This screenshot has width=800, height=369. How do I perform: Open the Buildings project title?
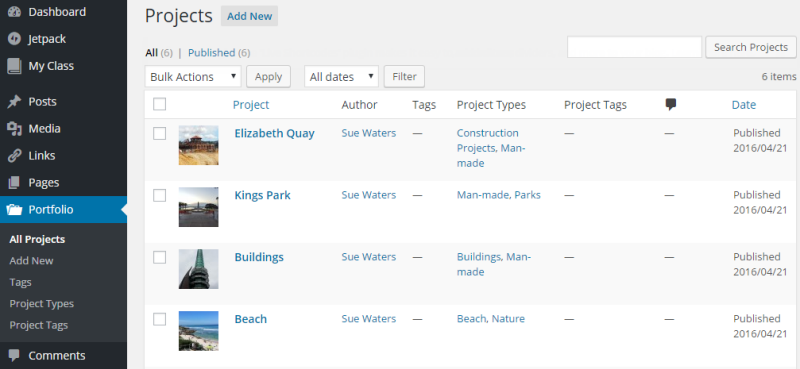tap(259, 257)
